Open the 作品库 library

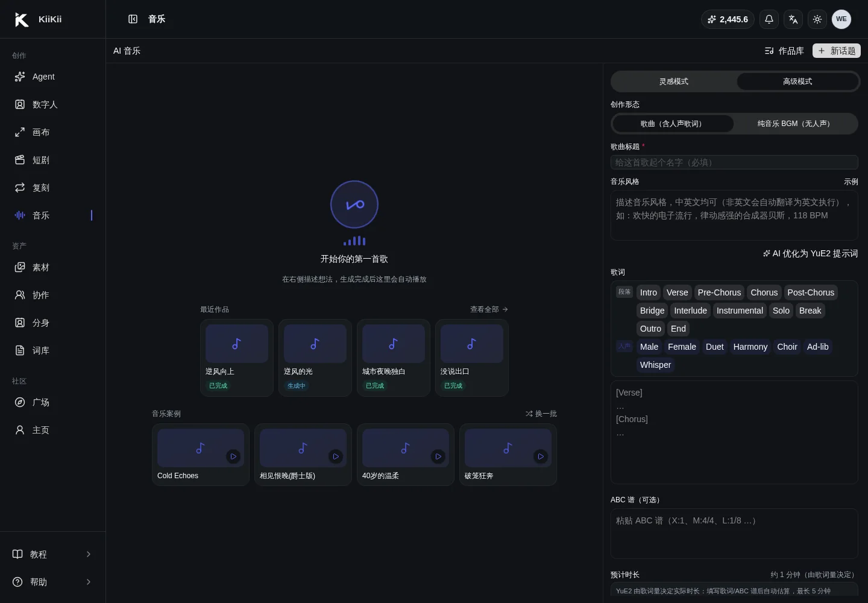click(784, 51)
